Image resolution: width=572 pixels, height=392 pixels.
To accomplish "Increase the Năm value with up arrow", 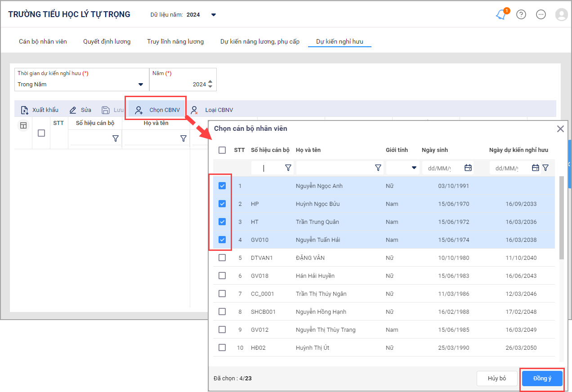I will click(x=210, y=82).
